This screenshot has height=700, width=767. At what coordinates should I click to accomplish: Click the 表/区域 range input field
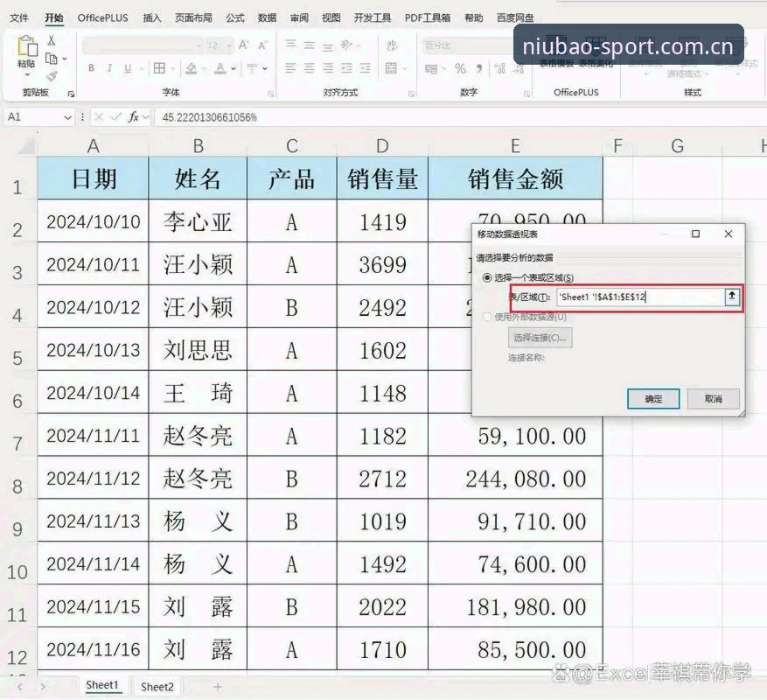(640, 297)
